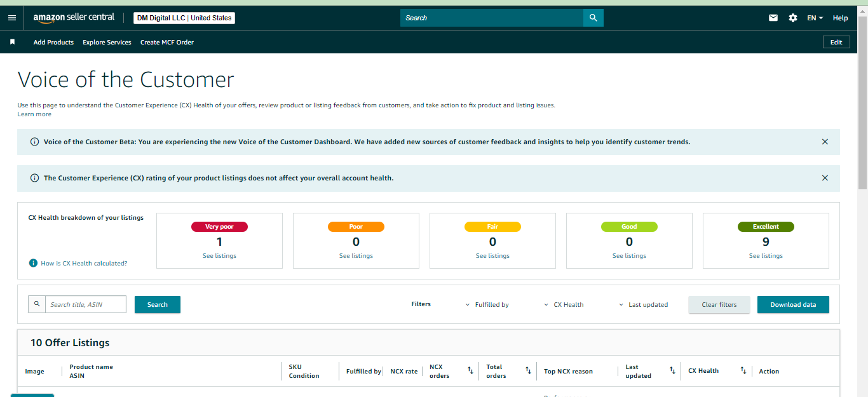The height and width of the screenshot is (397, 868).
Task: Click the Image column header
Action: pyautogui.click(x=34, y=372)
